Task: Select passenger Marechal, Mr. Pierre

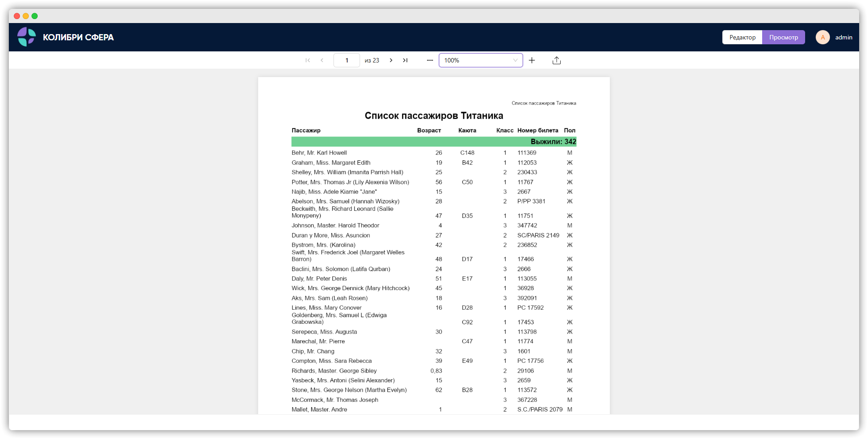Action: [x=318, y=341]
